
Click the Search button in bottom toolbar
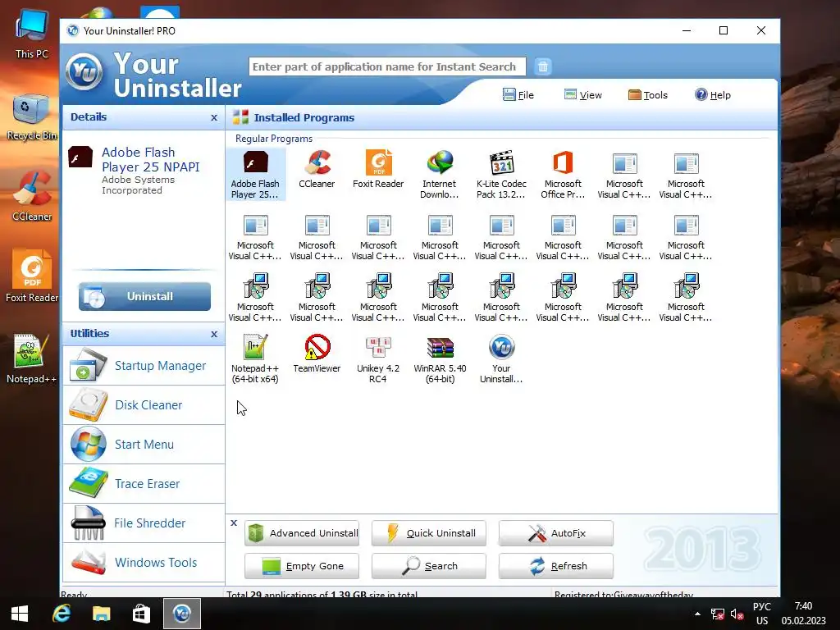click(428, 566)
